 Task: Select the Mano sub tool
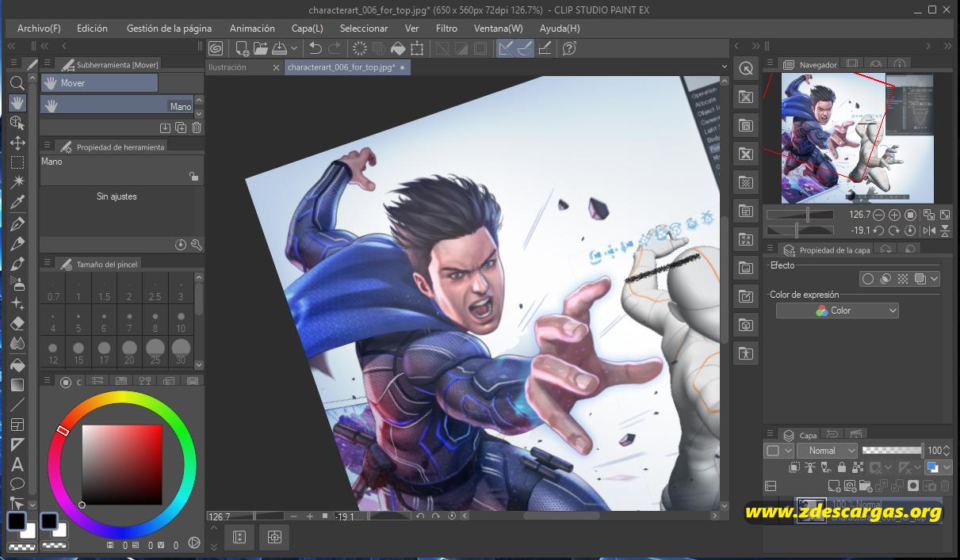pyautogui.click(x=117, y=105)
